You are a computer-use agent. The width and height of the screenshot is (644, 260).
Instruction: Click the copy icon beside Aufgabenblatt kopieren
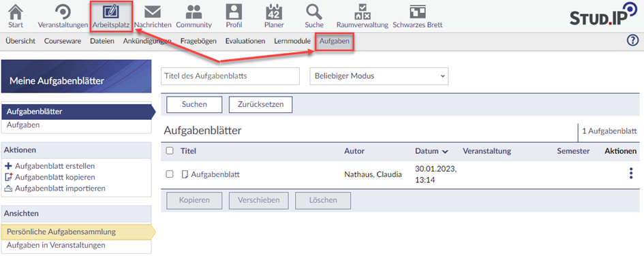9,177
